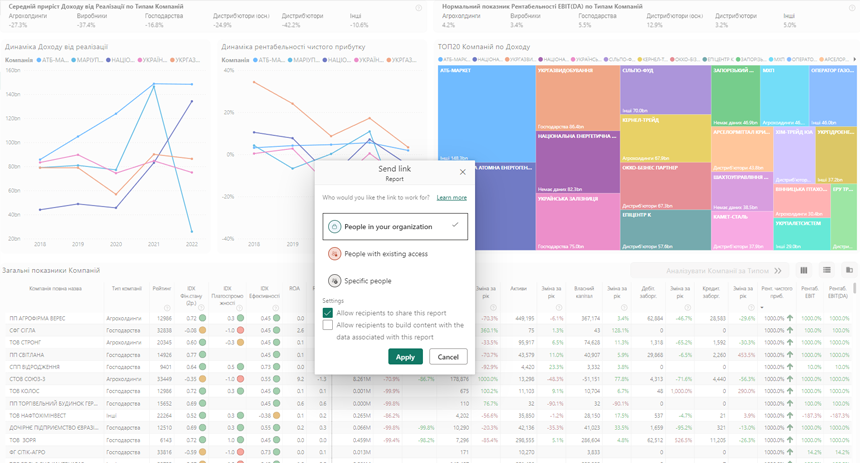Sort by ROA column header
Screen dimensions: 860x463
(x=295, y=289)
